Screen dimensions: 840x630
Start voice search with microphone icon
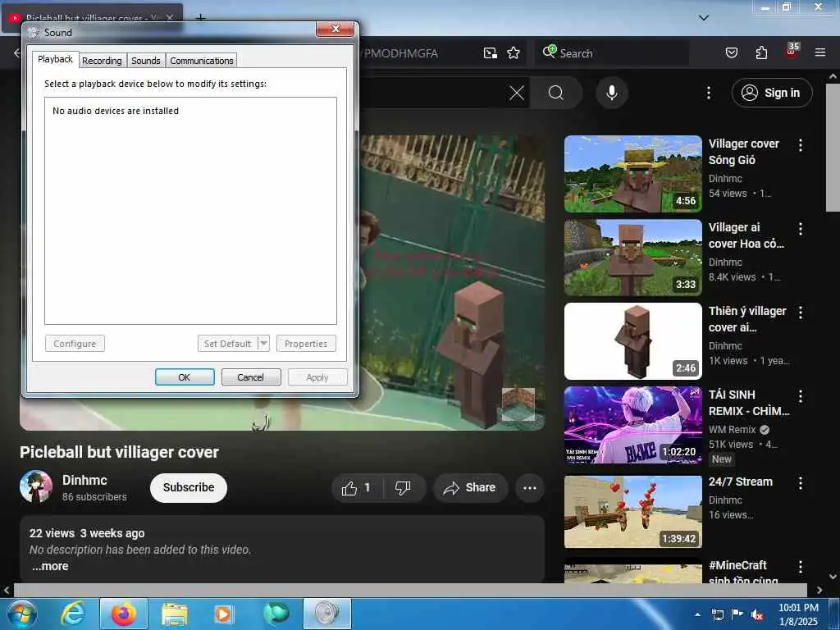point(611,94)
